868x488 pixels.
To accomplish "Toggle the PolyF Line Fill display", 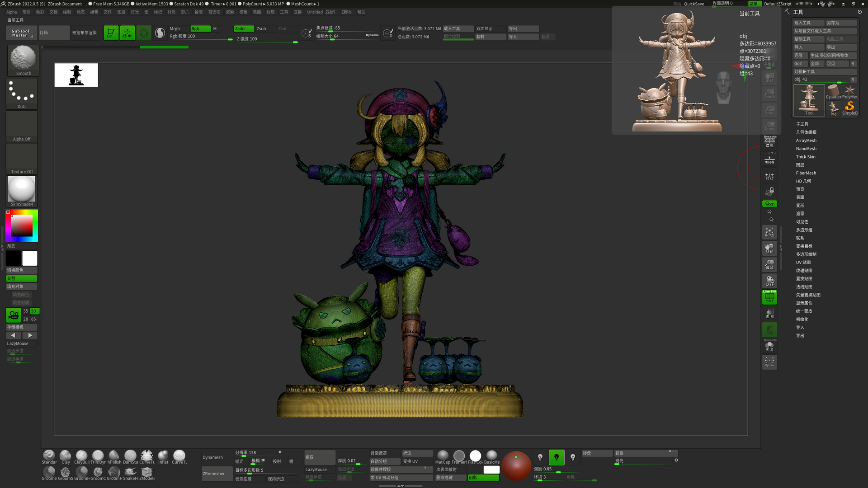I will pyautogui.click(x=769, y=297).
